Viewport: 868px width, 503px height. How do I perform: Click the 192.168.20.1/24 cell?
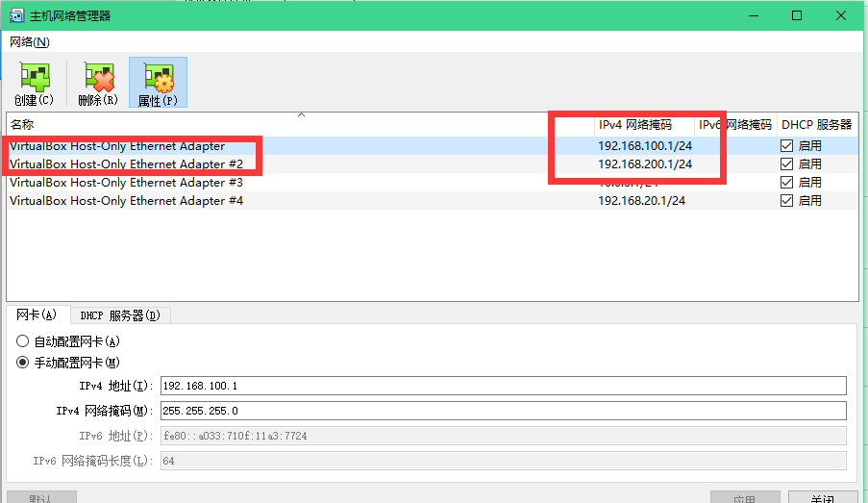tap(641, 201)
